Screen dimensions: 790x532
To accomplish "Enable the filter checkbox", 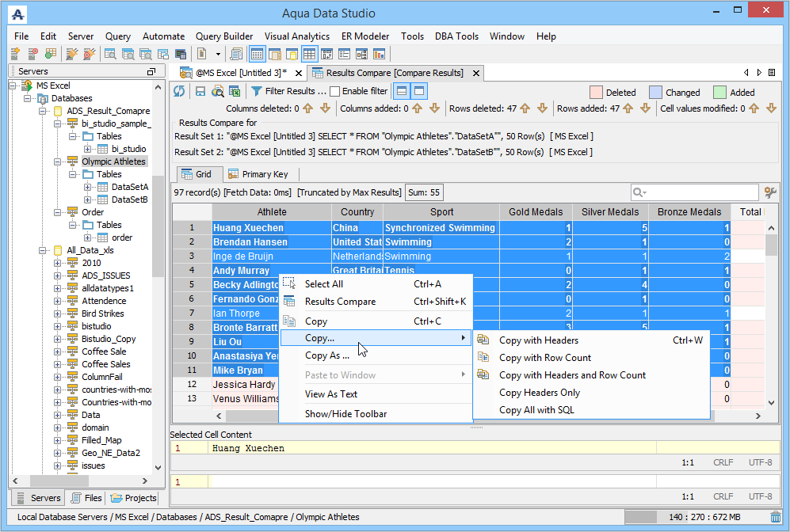I will coord(334,91).
